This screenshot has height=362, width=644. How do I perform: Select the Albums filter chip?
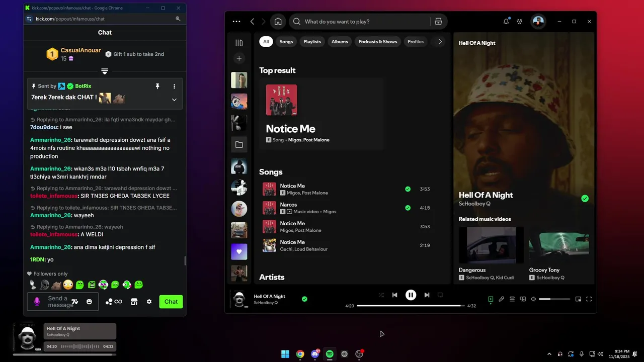(340, 42)
